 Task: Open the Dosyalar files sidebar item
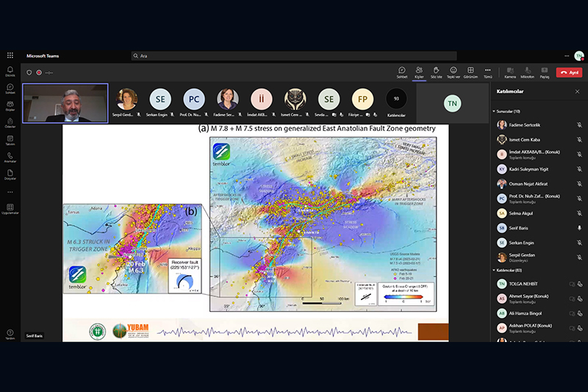10,174
